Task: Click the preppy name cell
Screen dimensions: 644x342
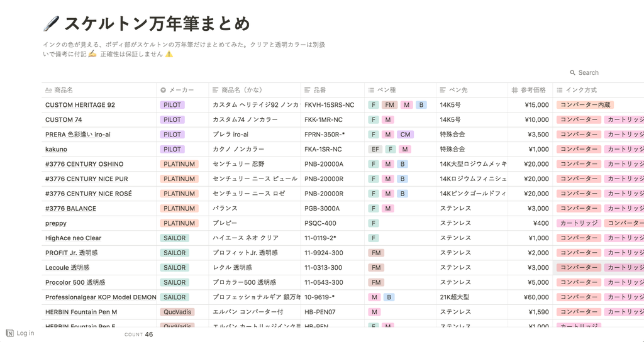Action: 99,223
